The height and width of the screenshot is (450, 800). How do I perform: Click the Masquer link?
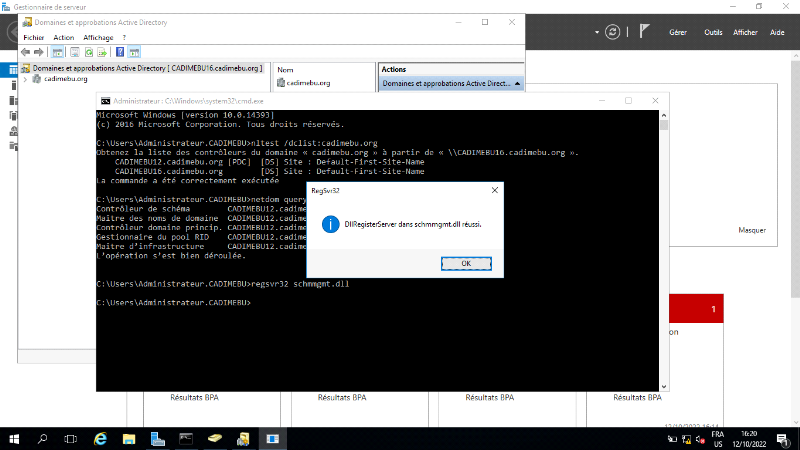[751, 229]
